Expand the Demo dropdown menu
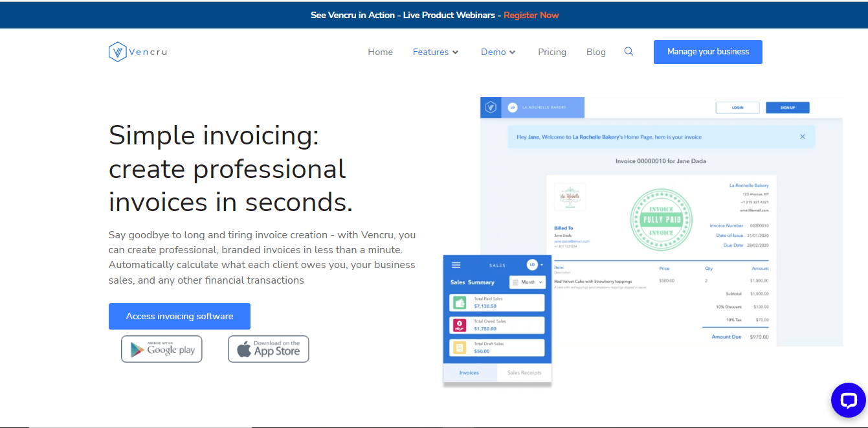 (x=498, y=52)
